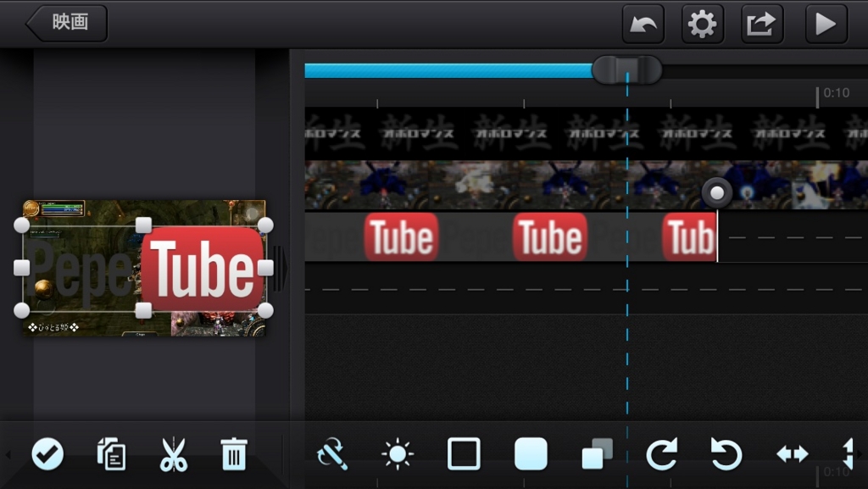
Task: Click right-middle square handle of overlay
Action: pyautogui.click(x=265, y=268)
